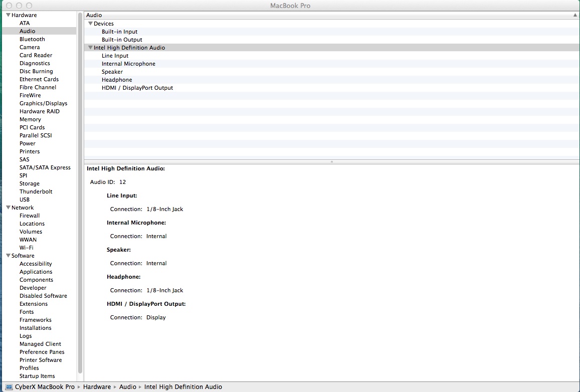580x392 pixels.
Task: Collapse the Hardware section triangle
Action: 8,15
